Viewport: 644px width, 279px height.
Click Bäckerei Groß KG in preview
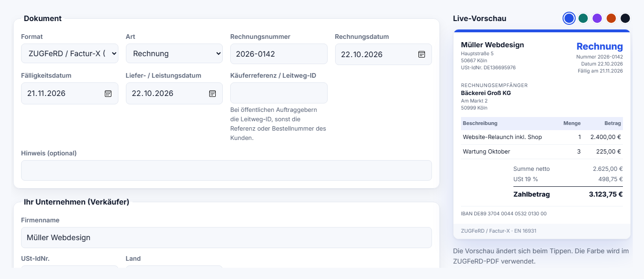pos(486,93)
